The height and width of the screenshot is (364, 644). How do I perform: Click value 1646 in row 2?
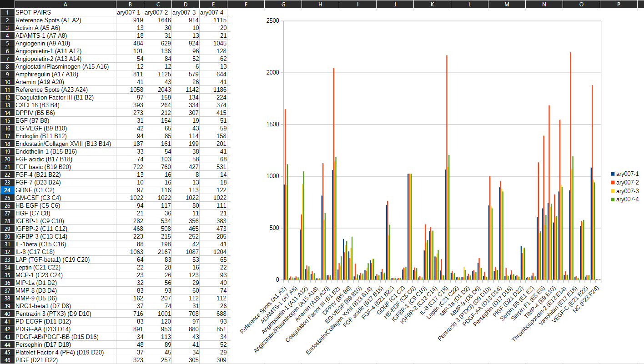tap(158, 20)
